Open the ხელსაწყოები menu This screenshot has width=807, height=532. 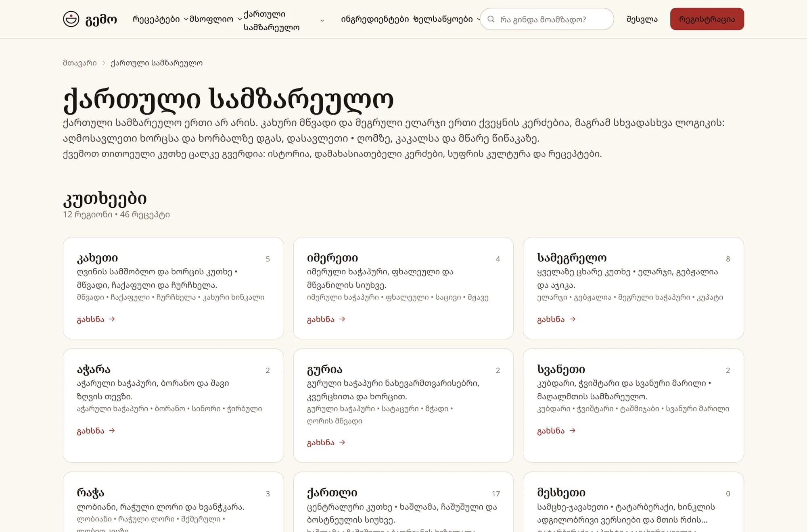(x=443, y=19)
